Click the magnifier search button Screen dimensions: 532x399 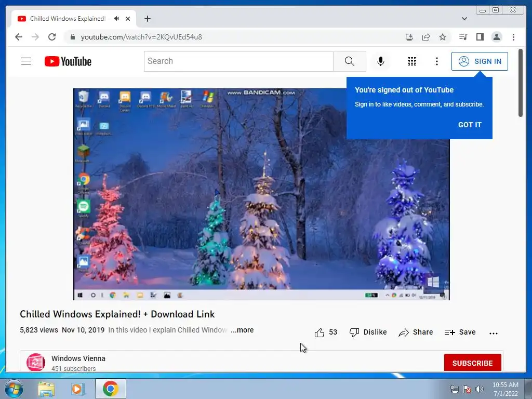pos(350,61)
